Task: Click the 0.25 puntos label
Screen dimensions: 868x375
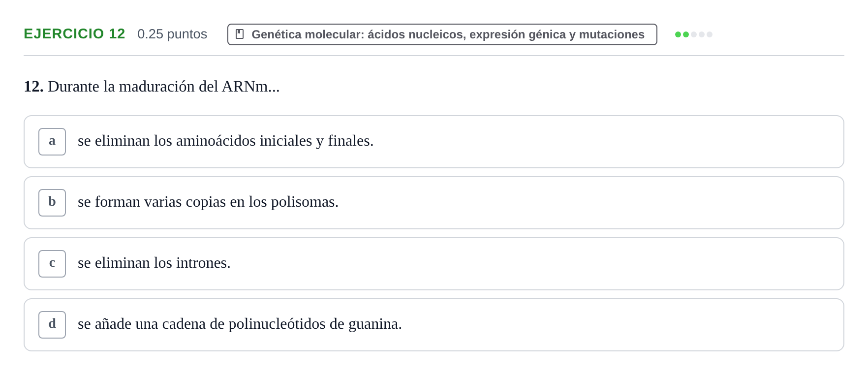Action: tap(172, 34)
